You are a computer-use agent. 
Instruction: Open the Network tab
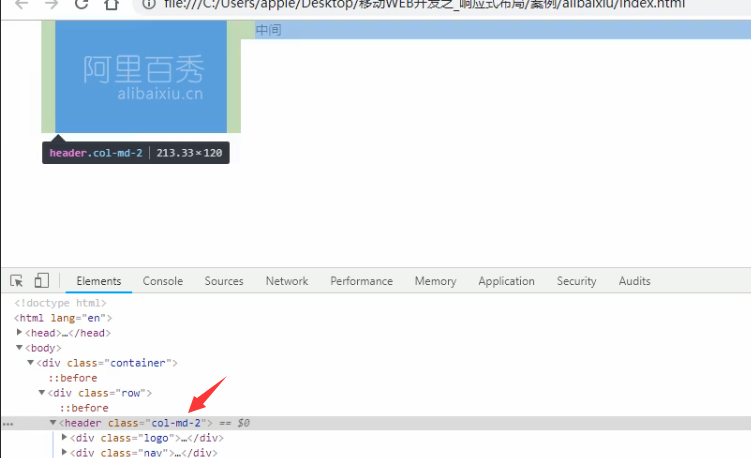click(x=287, y=281)
